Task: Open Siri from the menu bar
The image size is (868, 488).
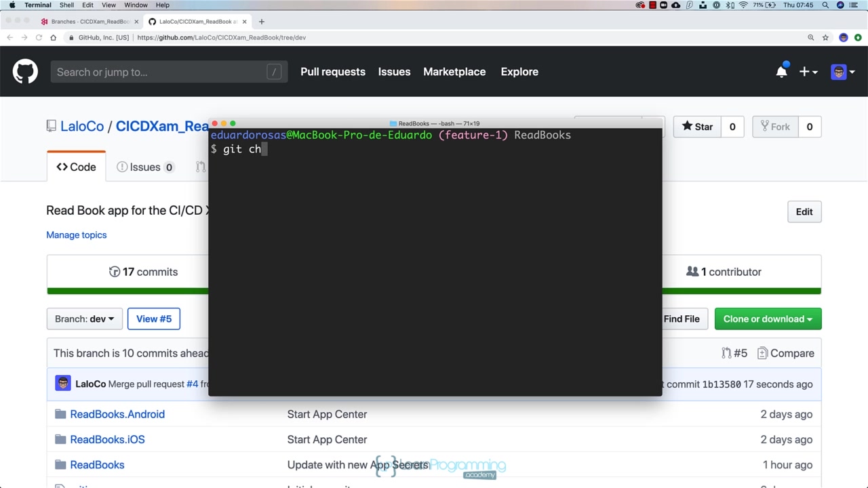Action: [841, 5]
